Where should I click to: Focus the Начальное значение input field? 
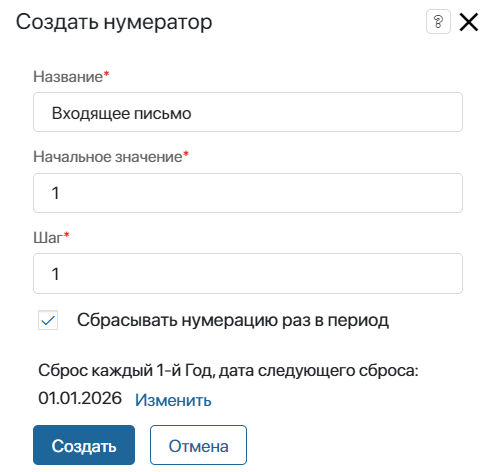coord(248,193)
